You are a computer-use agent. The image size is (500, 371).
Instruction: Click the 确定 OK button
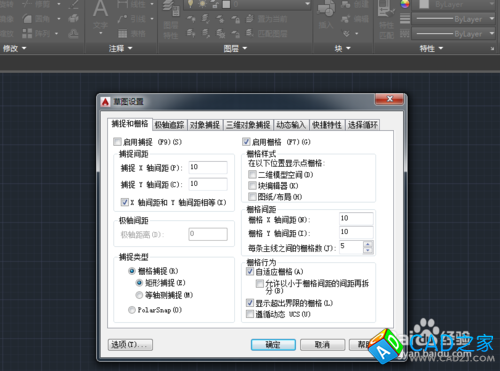pyautogui.click(x=273, y=345)
